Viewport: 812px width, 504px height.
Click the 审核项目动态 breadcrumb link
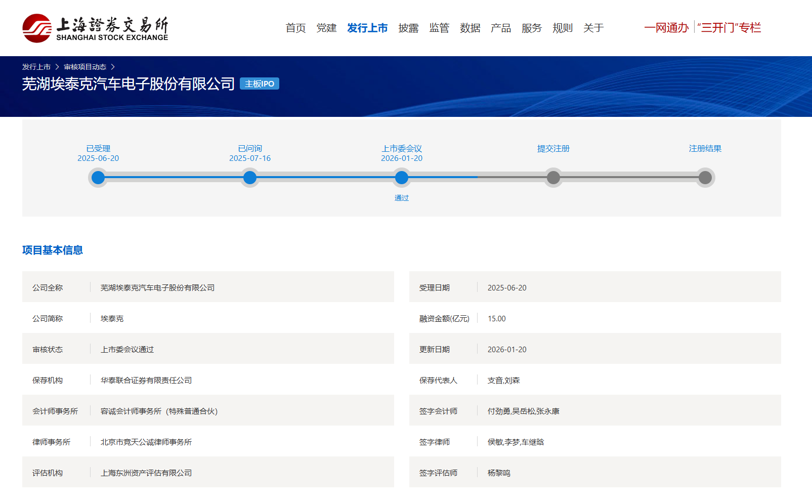click(85, 67)
